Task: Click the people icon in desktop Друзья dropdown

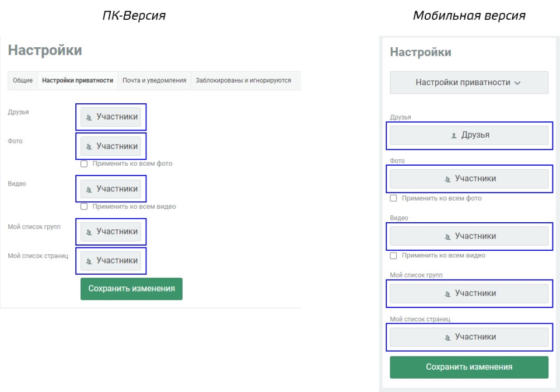Action: (89, 117)
